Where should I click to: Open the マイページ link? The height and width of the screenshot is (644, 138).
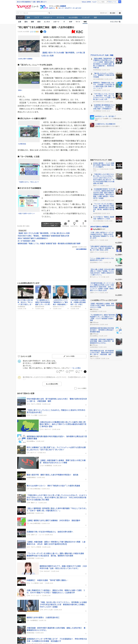103,13
